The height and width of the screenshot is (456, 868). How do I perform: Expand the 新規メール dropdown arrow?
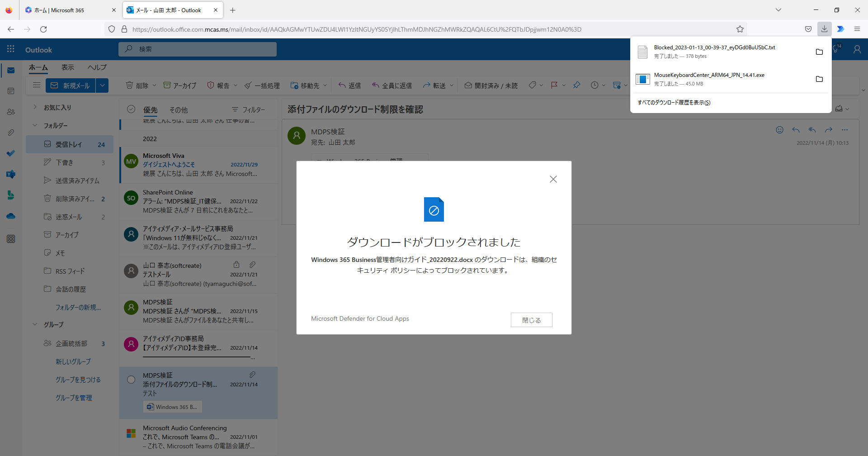[x=102, y=85]
